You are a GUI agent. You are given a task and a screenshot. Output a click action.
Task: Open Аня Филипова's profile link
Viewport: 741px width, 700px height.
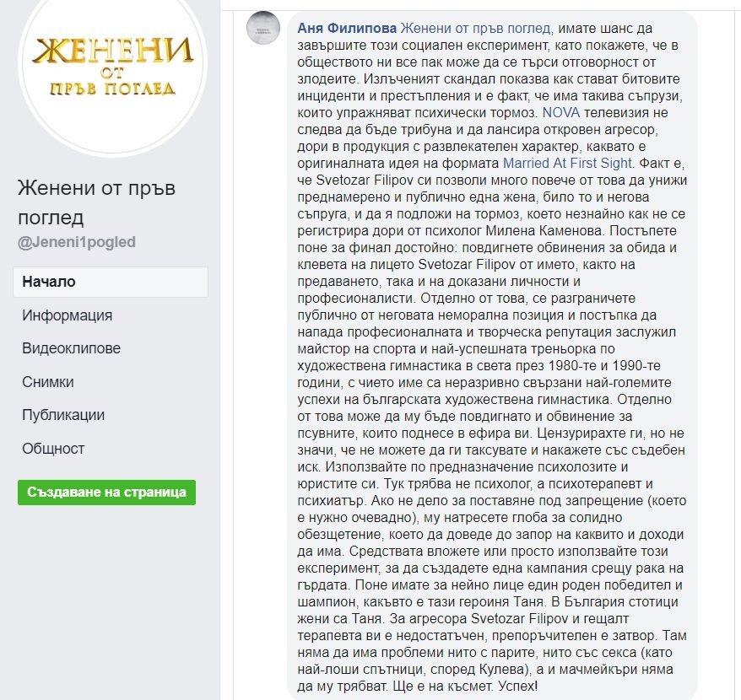tap(347, 28)
